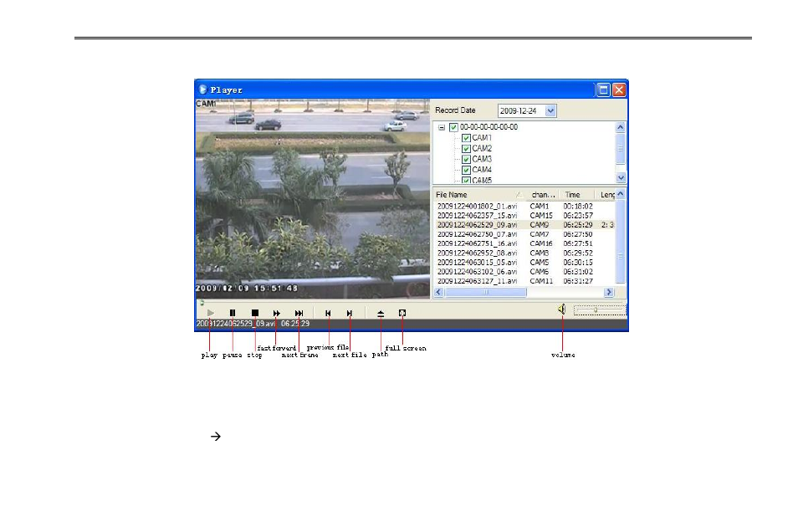Fast forward the video
This screenshot has width=798, height=532.
(x=276, y=313)
